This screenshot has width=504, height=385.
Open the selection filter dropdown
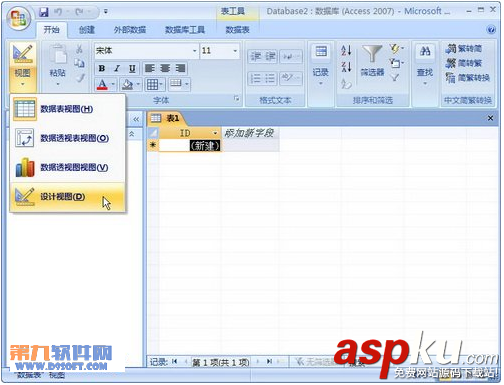tap(396, 49)
